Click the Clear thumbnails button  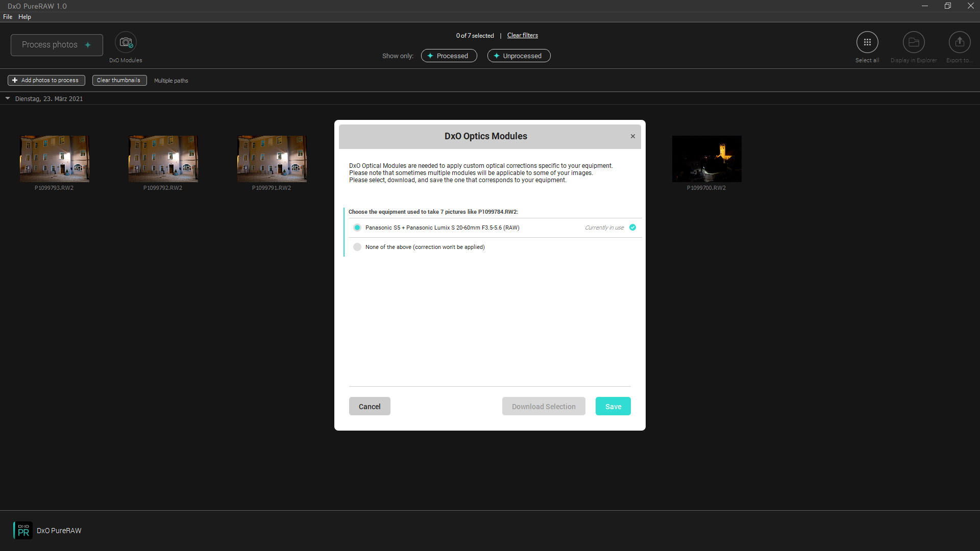coord(119,81)
